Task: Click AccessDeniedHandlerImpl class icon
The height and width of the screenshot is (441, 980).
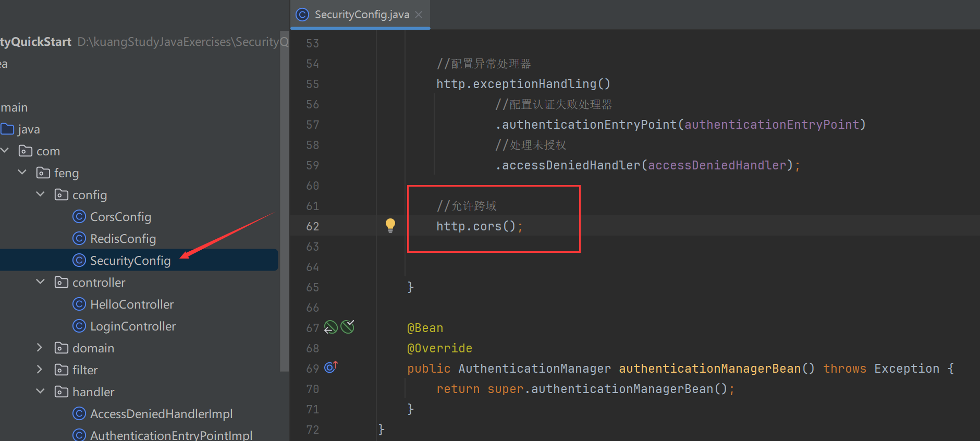Action: tap(79, 413)
